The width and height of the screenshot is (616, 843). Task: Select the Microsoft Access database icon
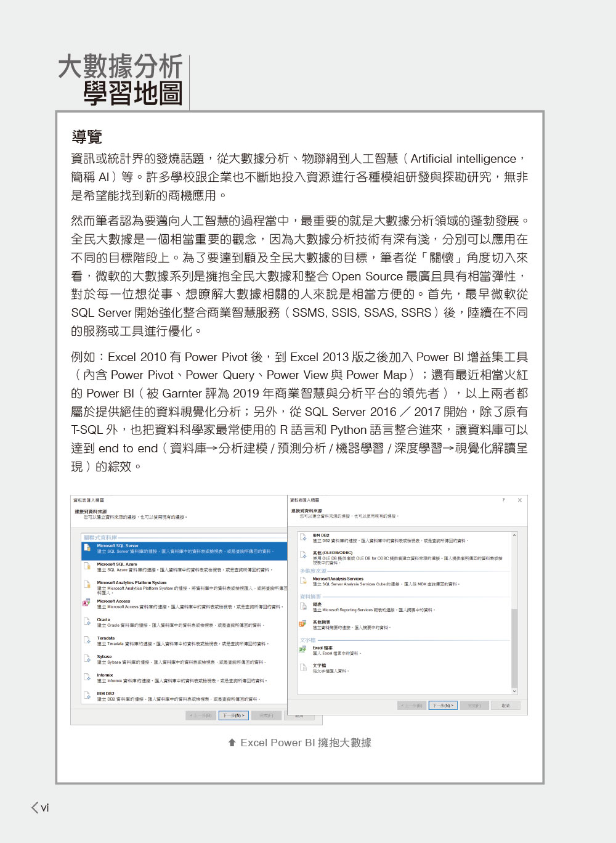87,603
